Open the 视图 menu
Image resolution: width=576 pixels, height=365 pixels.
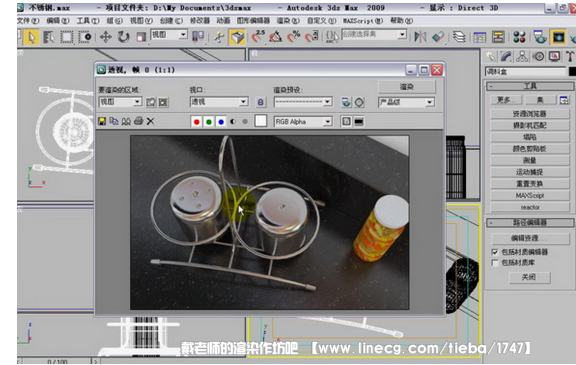point(141,21)
